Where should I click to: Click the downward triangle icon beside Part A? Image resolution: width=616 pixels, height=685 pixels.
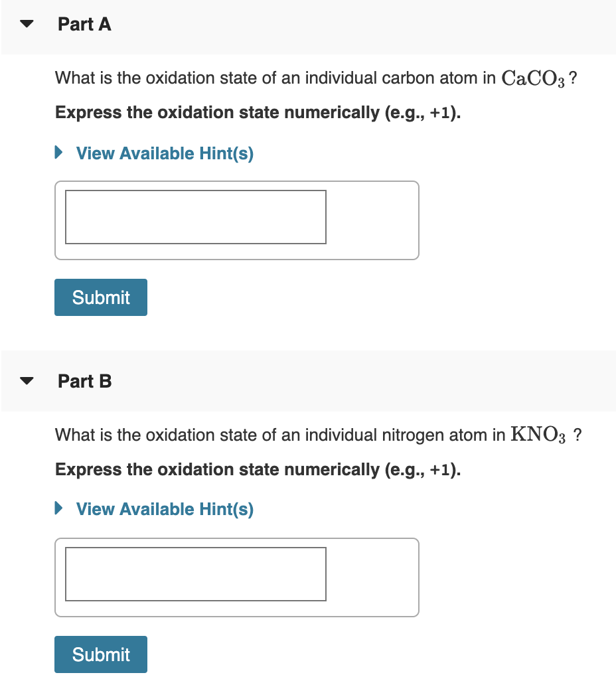coord(26,24)
